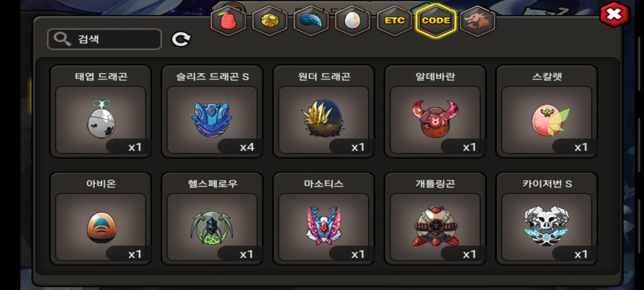Open the spotted egg category tab
Image resolution: width=644 pixels, height=290 pixels.
point(353,21)
